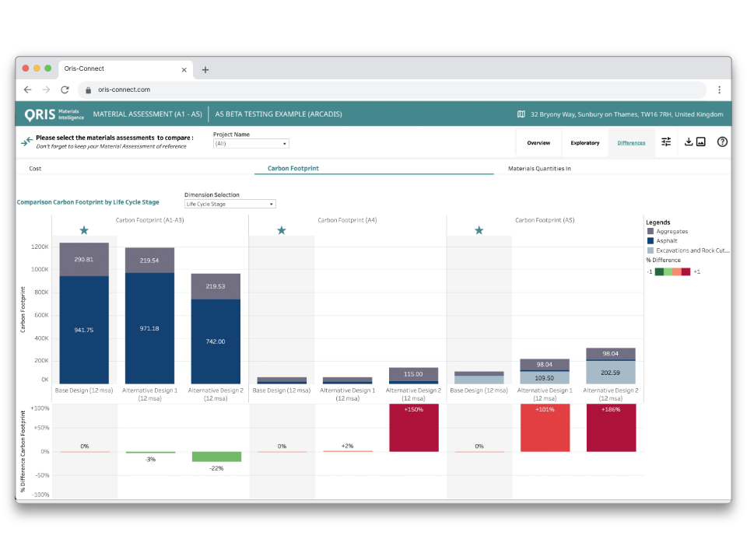
Task: Switch to the Cost tab
Action: [x=36, y=168]
